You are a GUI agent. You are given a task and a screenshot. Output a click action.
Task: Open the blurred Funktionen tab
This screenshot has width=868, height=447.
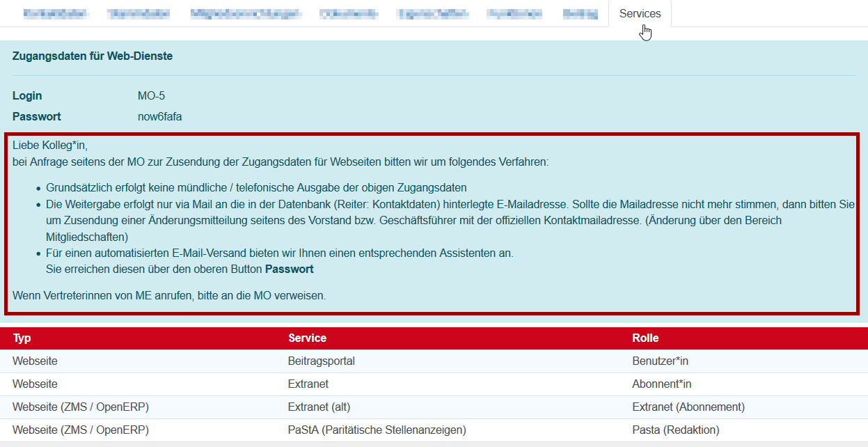pos(516,14)
